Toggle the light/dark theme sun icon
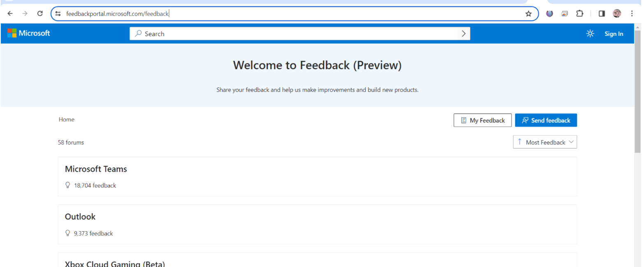The width and height of the screenshot is (644, 267). 590,33
